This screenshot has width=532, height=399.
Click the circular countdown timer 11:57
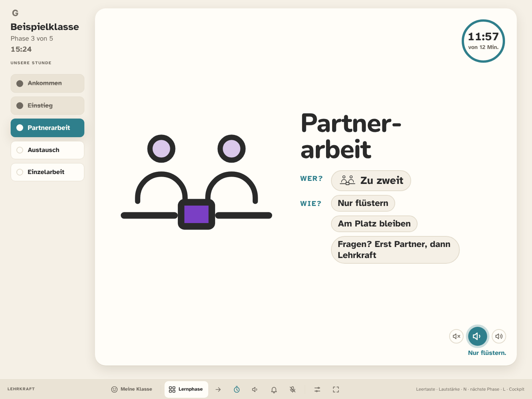pos(483,41)
